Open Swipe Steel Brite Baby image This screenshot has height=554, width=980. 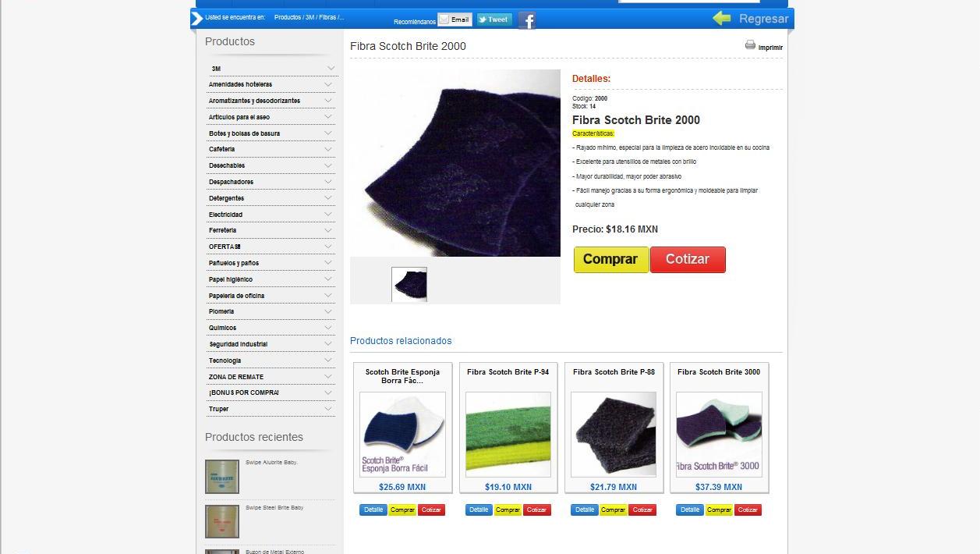[x=222, y=522]
